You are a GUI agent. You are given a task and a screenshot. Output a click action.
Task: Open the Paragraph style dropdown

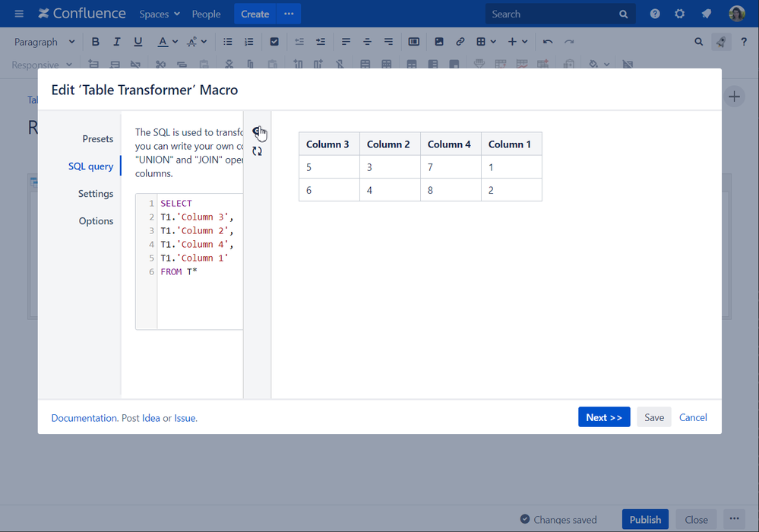point(44,42)
